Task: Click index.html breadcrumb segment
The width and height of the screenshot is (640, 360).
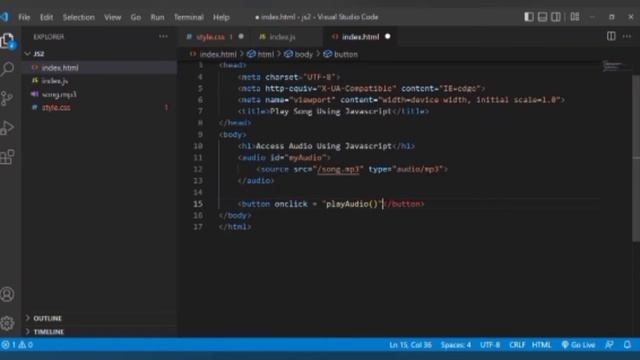Action: [218, 54]
